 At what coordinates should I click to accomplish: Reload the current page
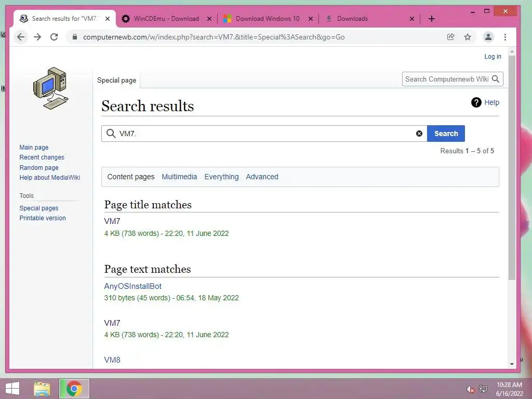pyautogui.click(x=54, y=37)
